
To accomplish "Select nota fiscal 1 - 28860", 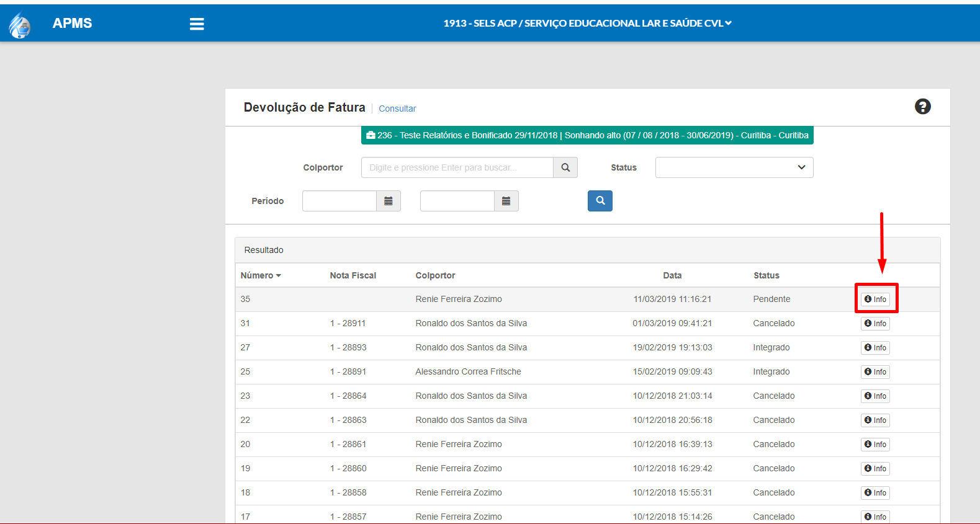I will [x=348, y=468].
